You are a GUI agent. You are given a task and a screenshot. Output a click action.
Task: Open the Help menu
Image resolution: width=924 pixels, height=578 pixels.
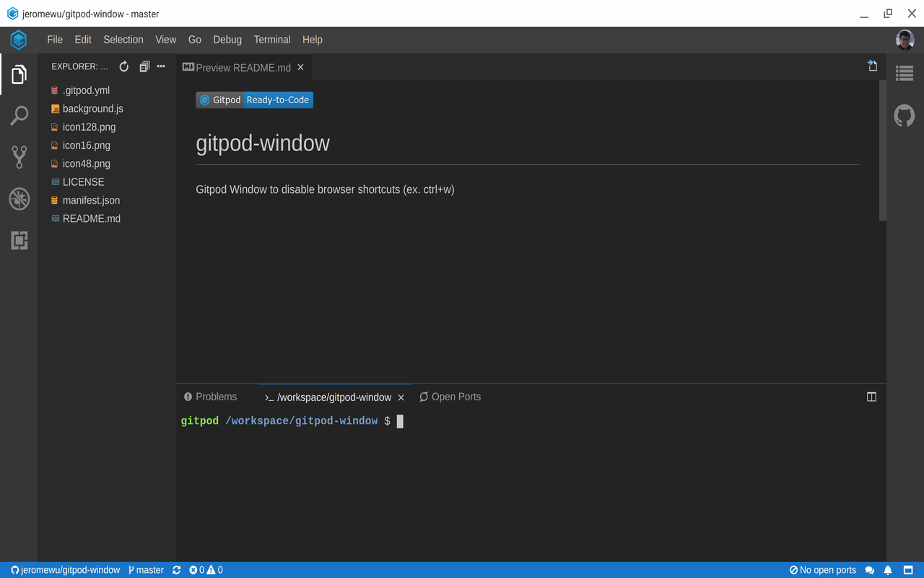tap(313, 40)
